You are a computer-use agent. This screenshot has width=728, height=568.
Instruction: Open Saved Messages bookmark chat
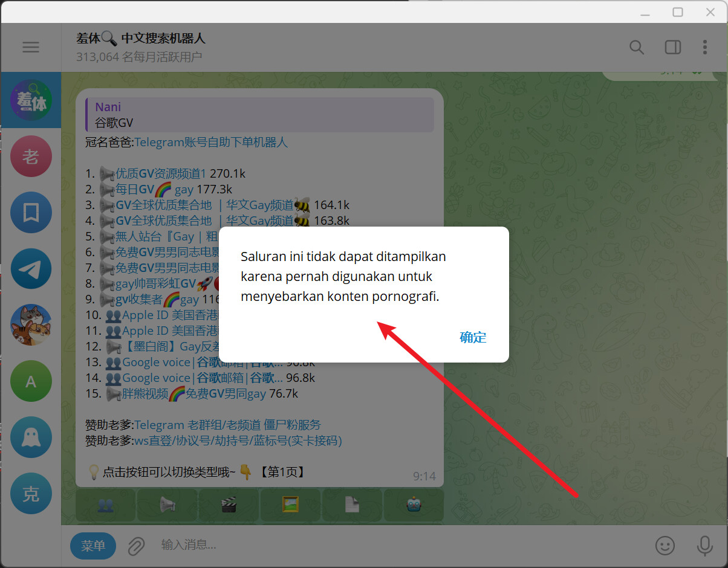pos(31,213)
